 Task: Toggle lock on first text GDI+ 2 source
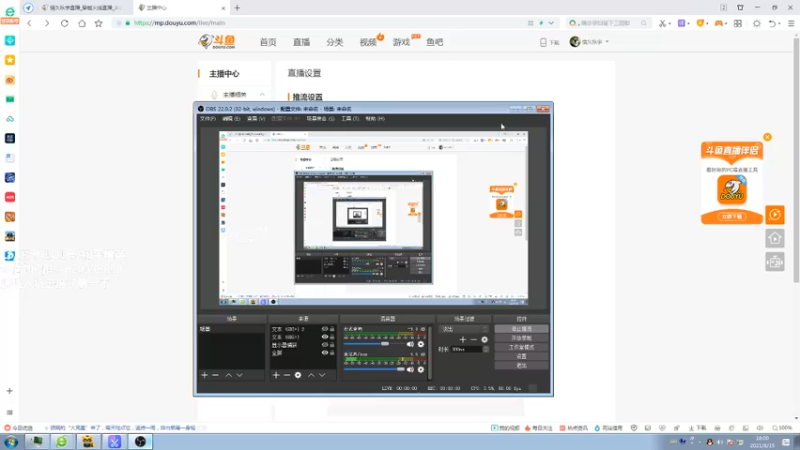click(332, 329)
